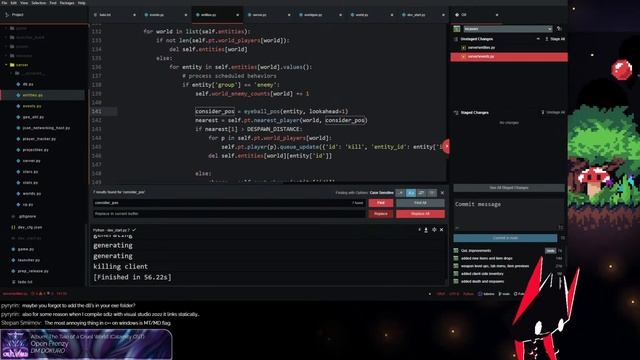Open game.py from the project tree
Viewport: 640px width, 360px height.
[25, 249]
